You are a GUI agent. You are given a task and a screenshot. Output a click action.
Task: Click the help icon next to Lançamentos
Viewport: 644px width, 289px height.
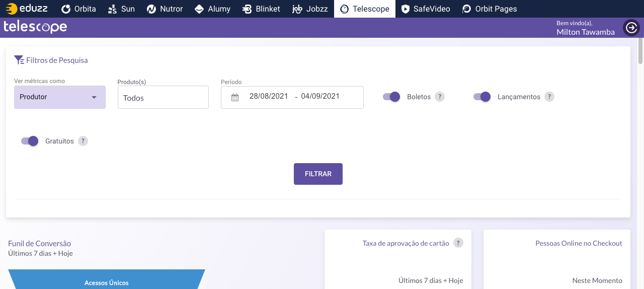click(549, 97)
